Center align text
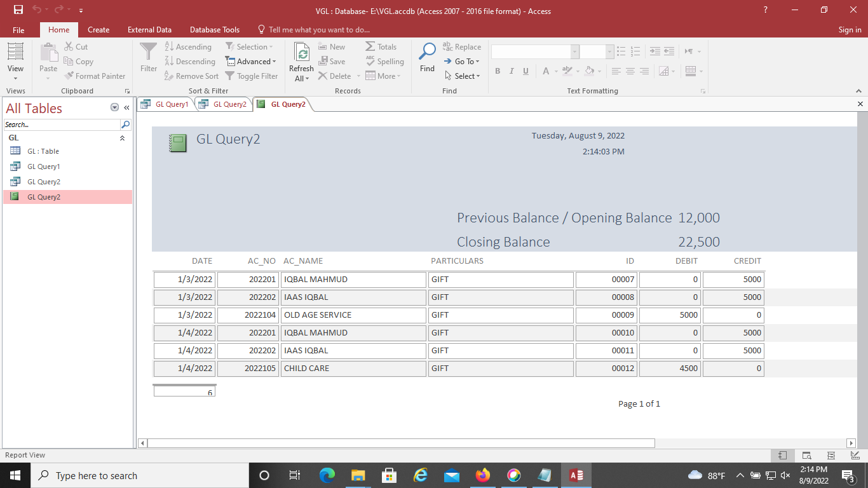868x488 pixels. click(630, 71)
